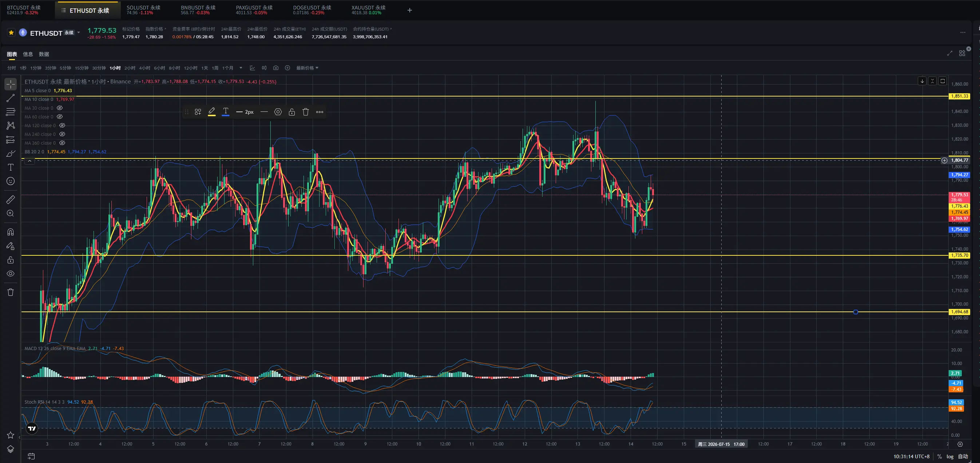Lock the selected drawing in floating toolbar

coord(292,112)
